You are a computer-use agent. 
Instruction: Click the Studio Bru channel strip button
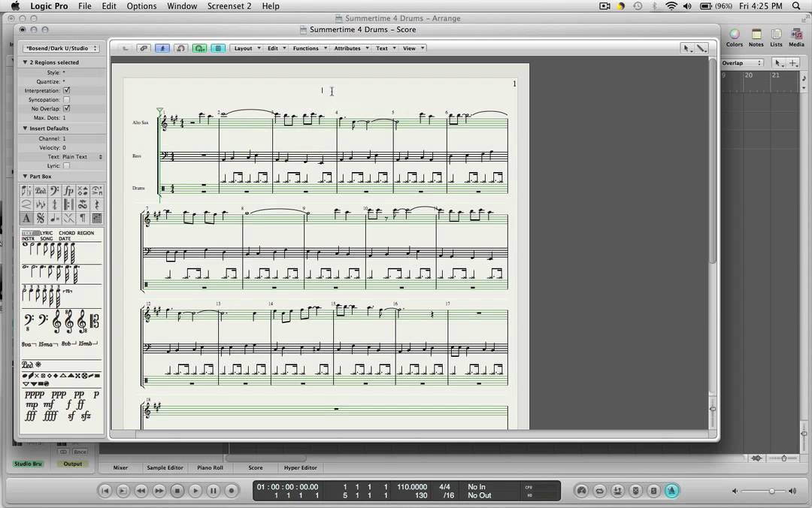(28, 464)
